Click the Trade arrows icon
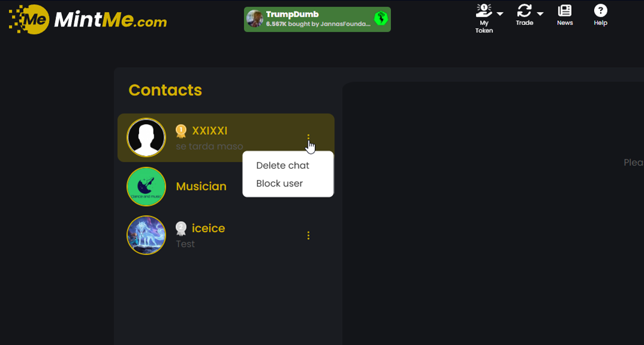This screenshot has width=644, height=345. tap(525, 11)
